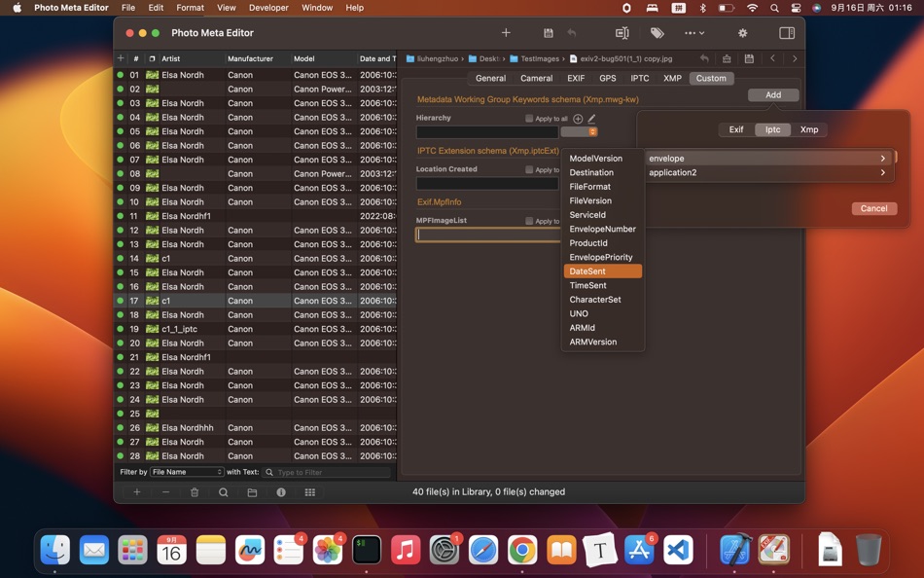Open the Filter by File Name dropdown
The width and height of the screenshot is (924, 578).
pos(187,472)
